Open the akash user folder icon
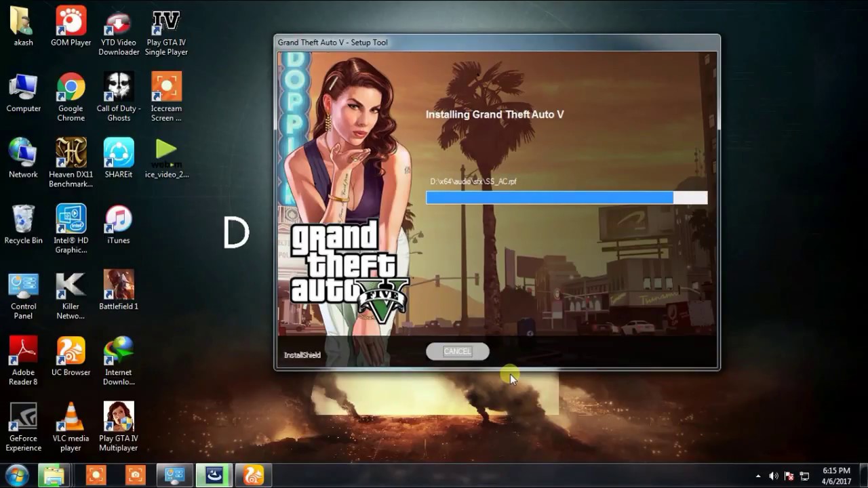The image size is (868, 488). pyautogui.click(x=23, y=27)
